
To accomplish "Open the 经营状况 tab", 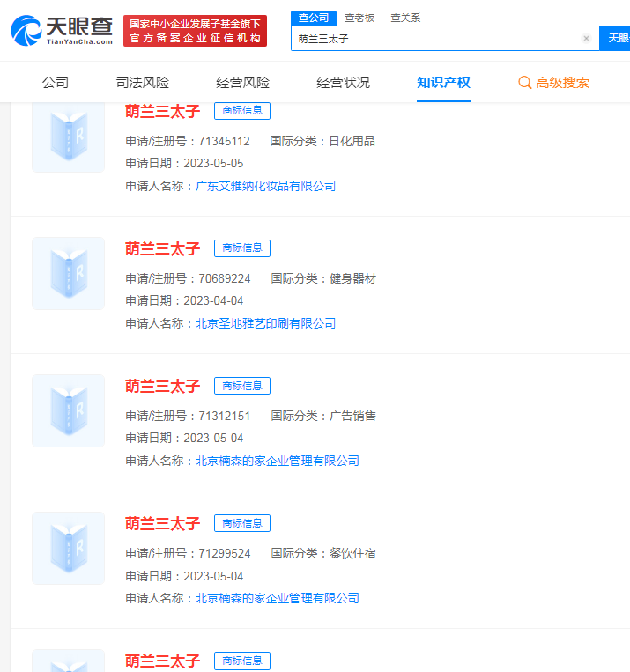I will pos(343,82).
